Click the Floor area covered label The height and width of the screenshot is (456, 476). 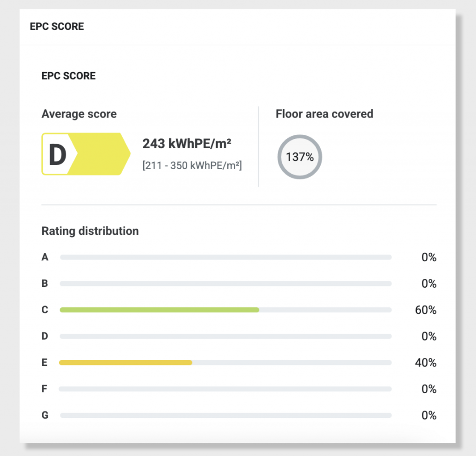tap(324, 114)
